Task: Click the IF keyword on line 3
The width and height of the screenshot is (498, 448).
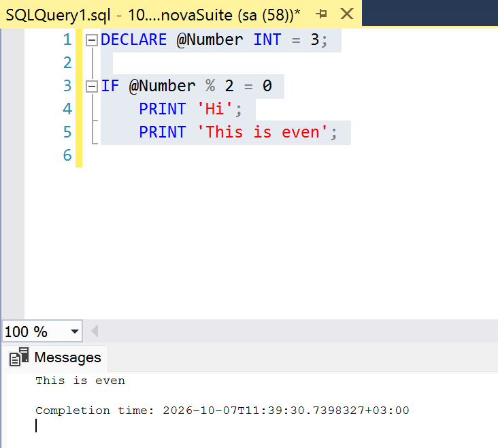Action: click(110, 86)
